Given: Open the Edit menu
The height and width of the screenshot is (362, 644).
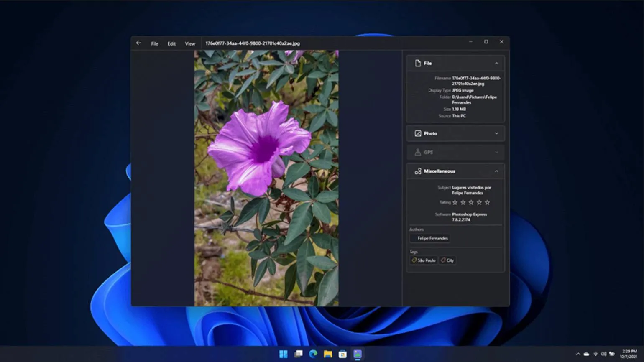Looking at the screenshot, I should 171,43.
